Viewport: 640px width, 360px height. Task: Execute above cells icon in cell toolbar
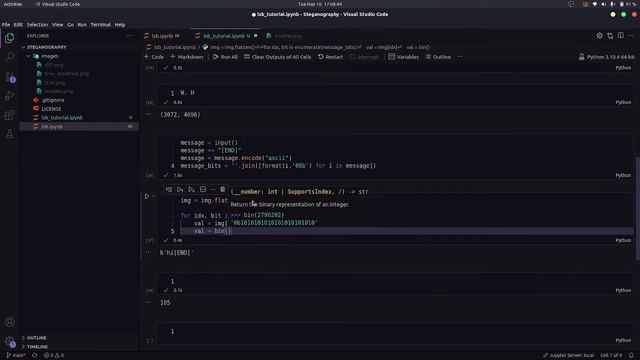pyautogui.click(x=180, y=189)
